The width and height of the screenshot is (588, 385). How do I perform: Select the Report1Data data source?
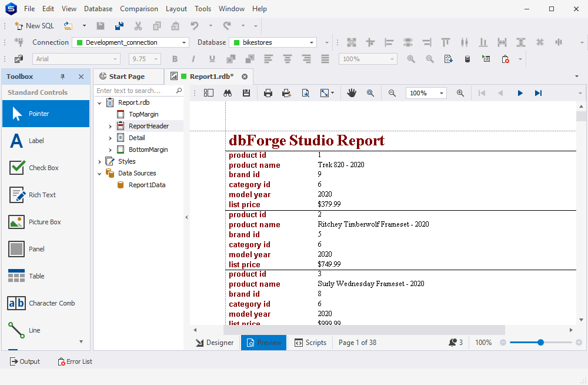click(x=146, y=185)
